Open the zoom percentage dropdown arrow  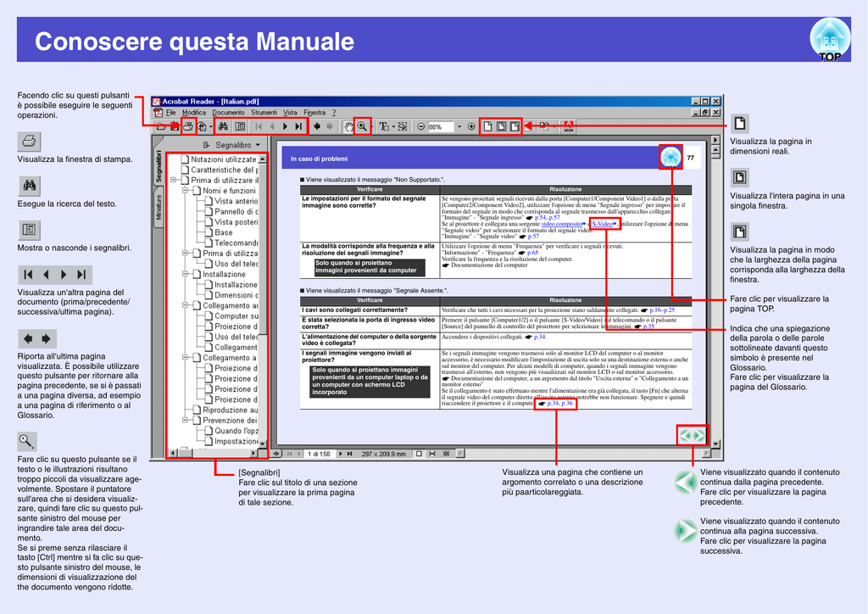(x=459, y=126)
